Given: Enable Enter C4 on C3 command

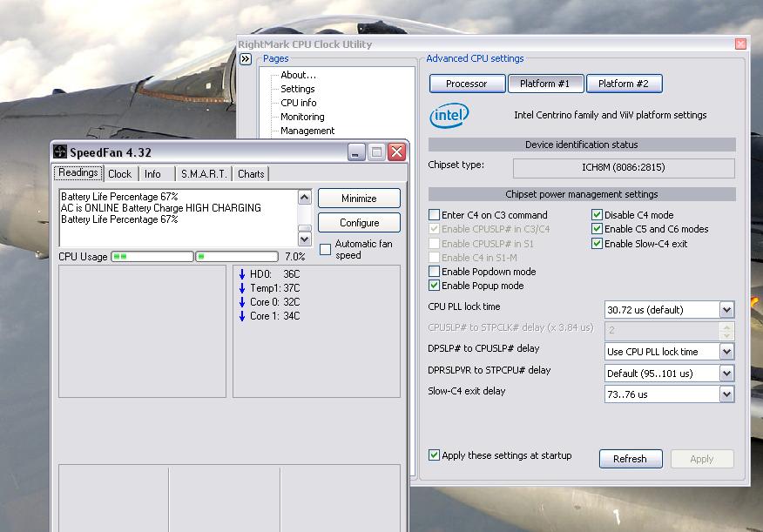Looking at the screenshot, I should pos(434,215).
